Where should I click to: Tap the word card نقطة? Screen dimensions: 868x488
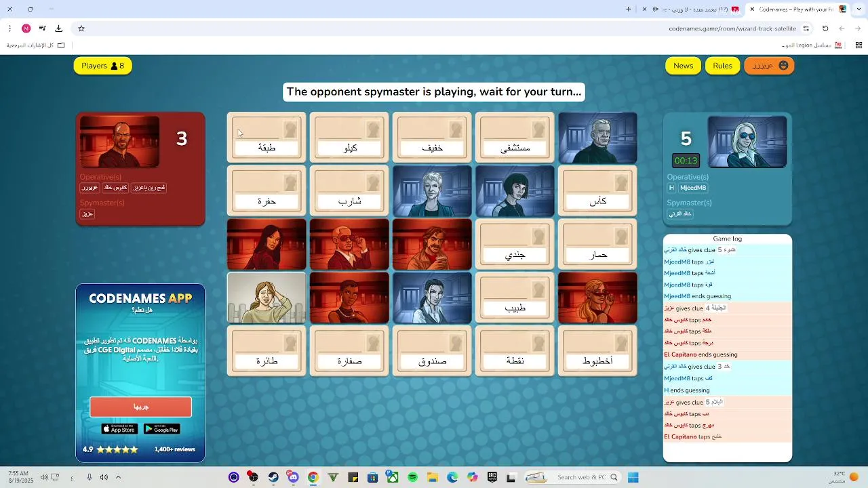515,351
